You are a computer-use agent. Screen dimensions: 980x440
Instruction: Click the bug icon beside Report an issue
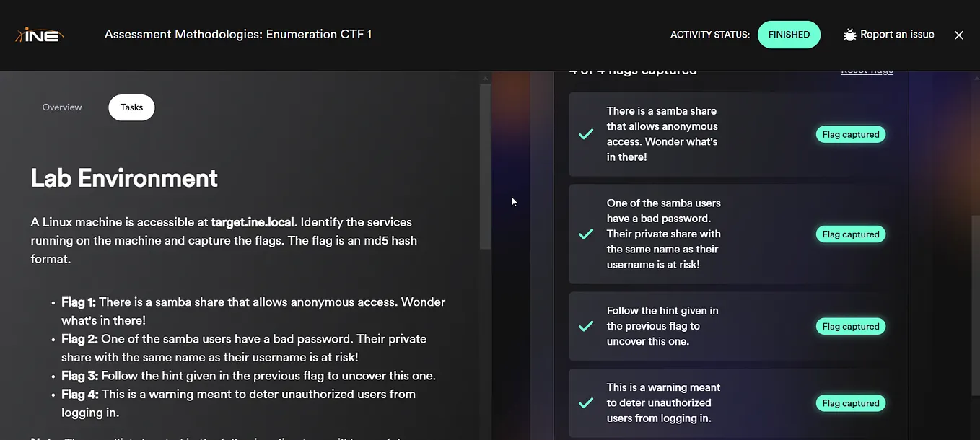click(849, 34)
